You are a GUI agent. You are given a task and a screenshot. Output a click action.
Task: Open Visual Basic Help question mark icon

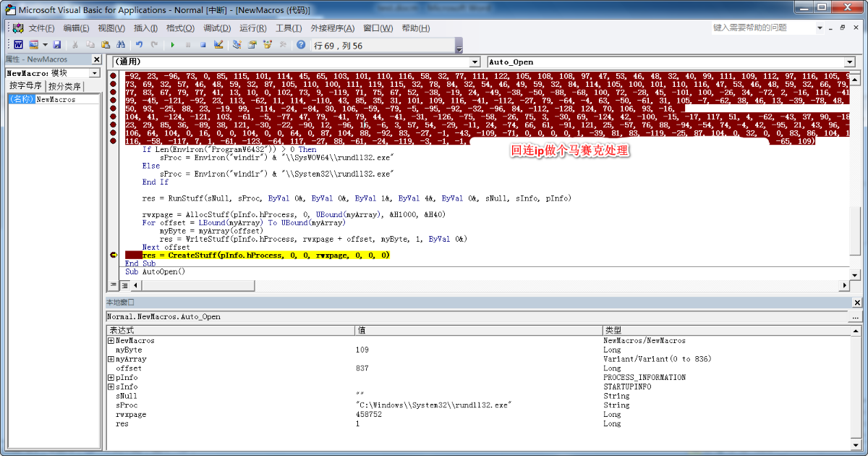301,45
